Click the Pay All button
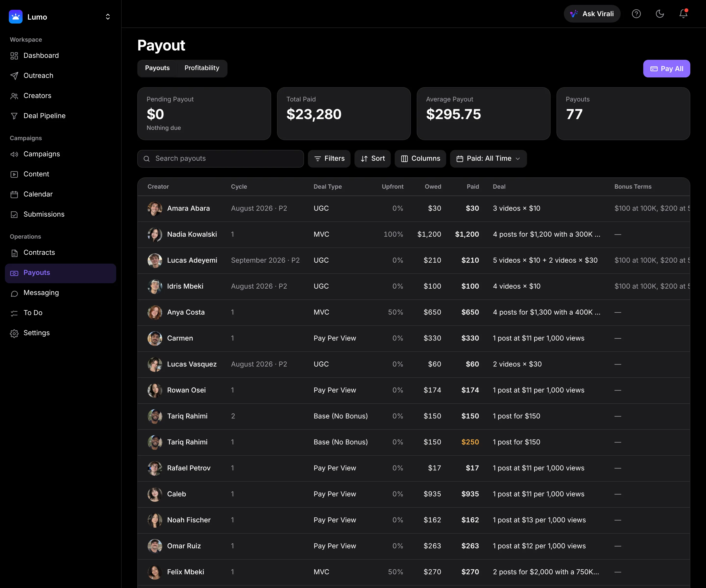This screenshot has width=706, height=588. (x=666, y=69)
